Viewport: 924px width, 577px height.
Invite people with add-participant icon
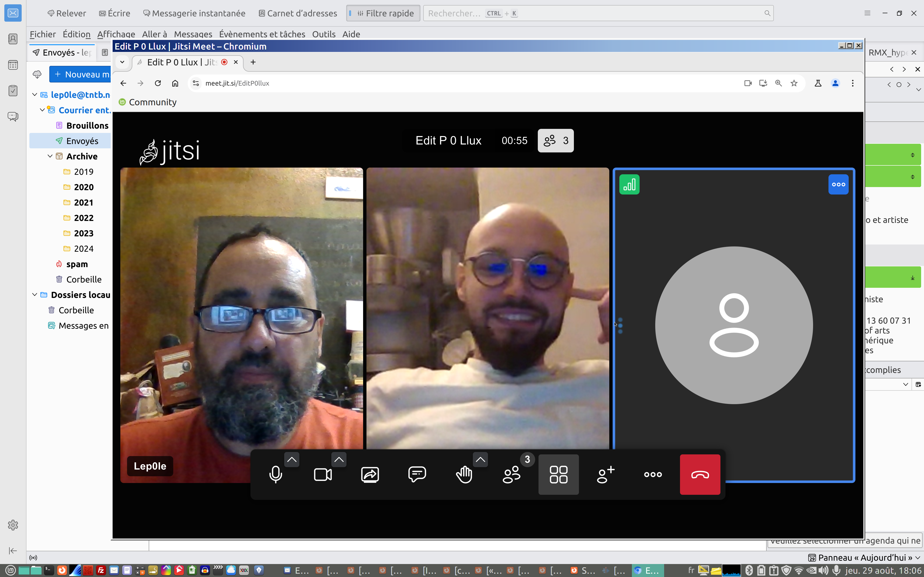[x=606, y=474]
